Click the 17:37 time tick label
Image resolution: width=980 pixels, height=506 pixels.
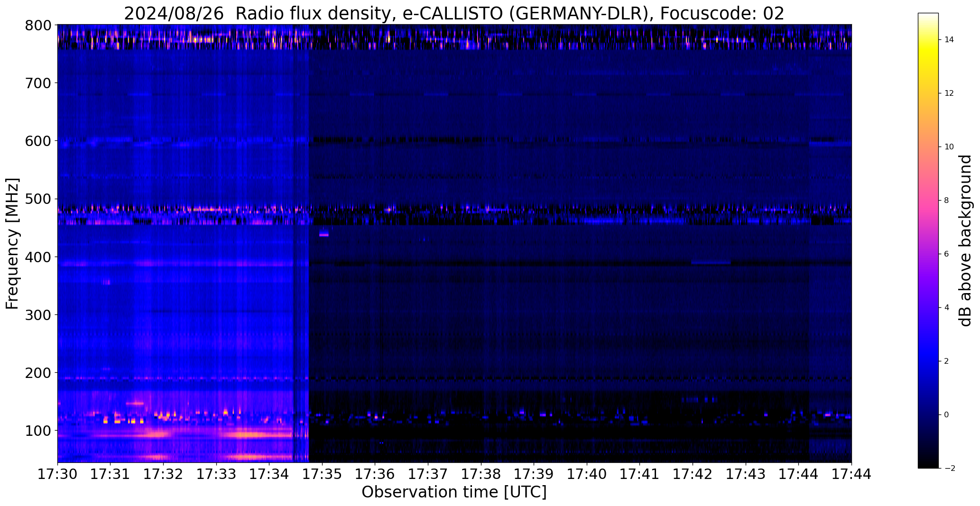428,474
